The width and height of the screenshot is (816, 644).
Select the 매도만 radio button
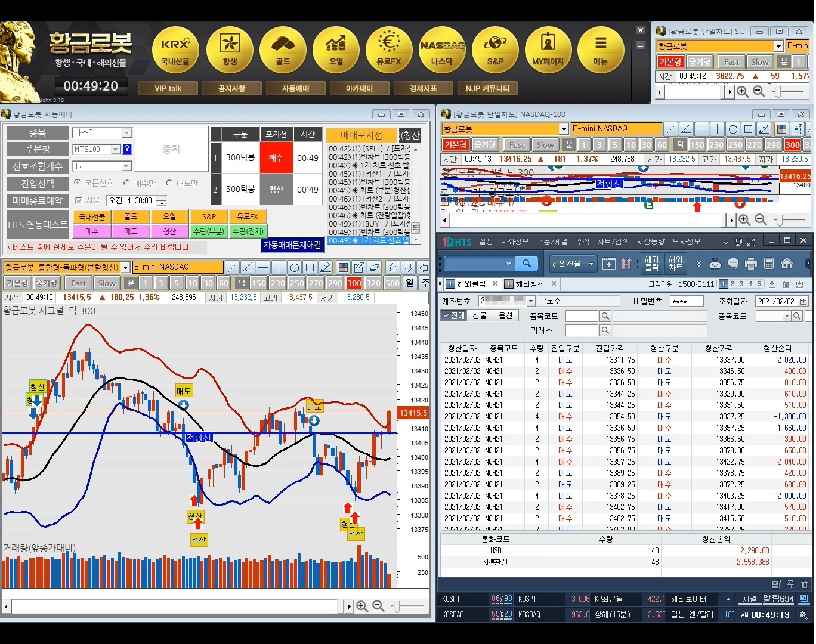click(x=169, y=183)
